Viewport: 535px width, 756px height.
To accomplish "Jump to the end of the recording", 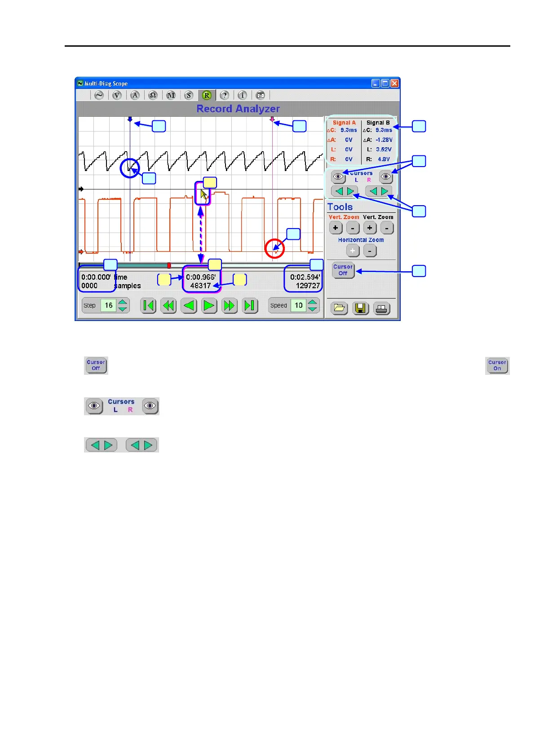I will 250,306.
